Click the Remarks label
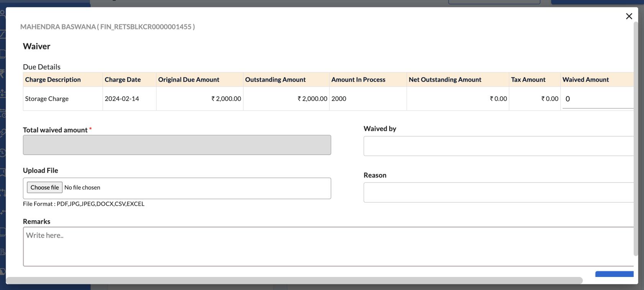The height and width of the screenshot is (290, 644). [x=37, y=221]
